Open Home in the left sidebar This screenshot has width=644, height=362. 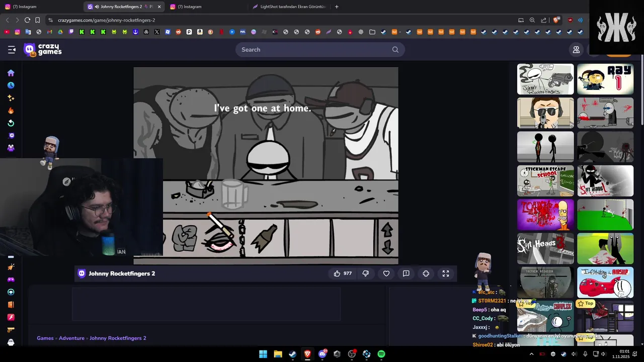tap(11, 73)
